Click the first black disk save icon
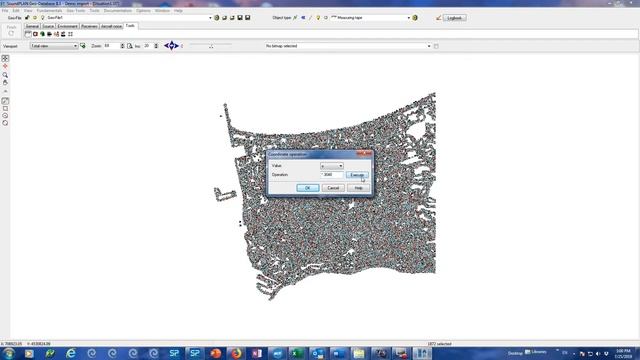The width and height of the screenshot is (640, 360). (240, 18)
